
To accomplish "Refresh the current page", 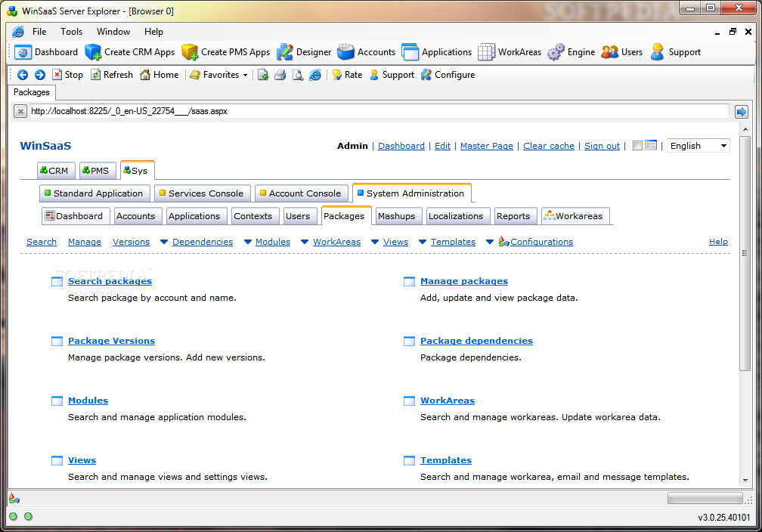I will 112,75.
